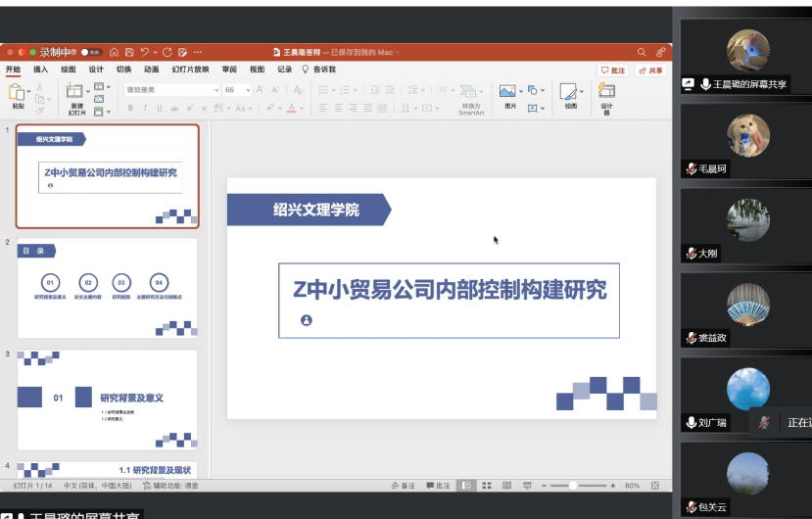
Task: Toggle Subscript formatting
Action: 205,108
